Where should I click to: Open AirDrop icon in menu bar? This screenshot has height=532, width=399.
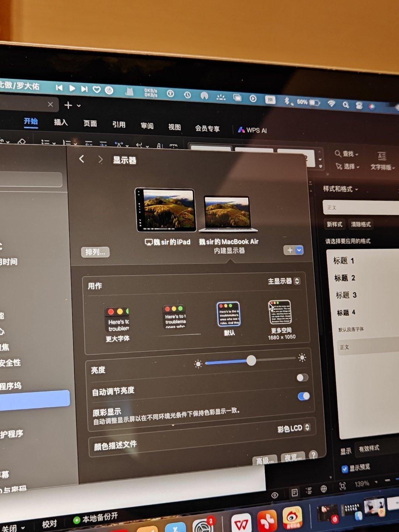pos(204,96)
